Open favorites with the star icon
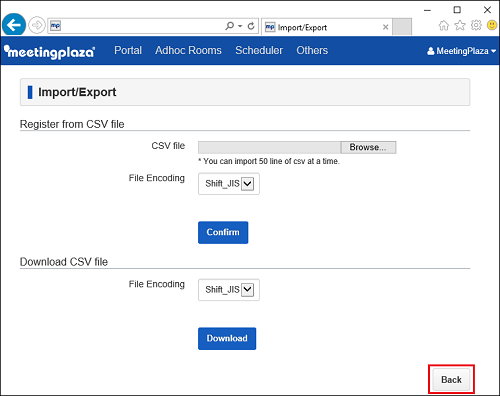The image size is (500, 396). tap(460, 25)
